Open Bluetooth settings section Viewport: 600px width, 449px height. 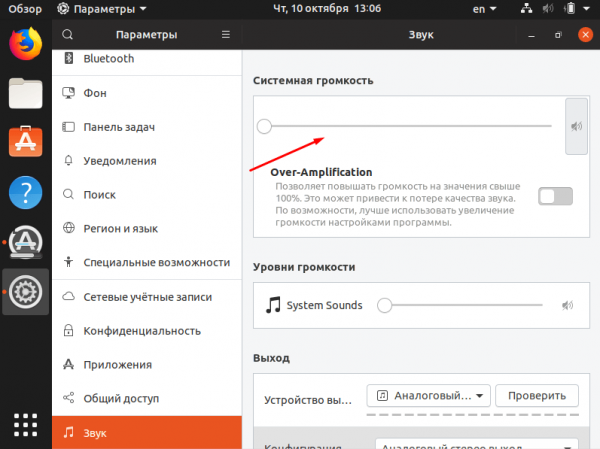click(x=147, y=59)
